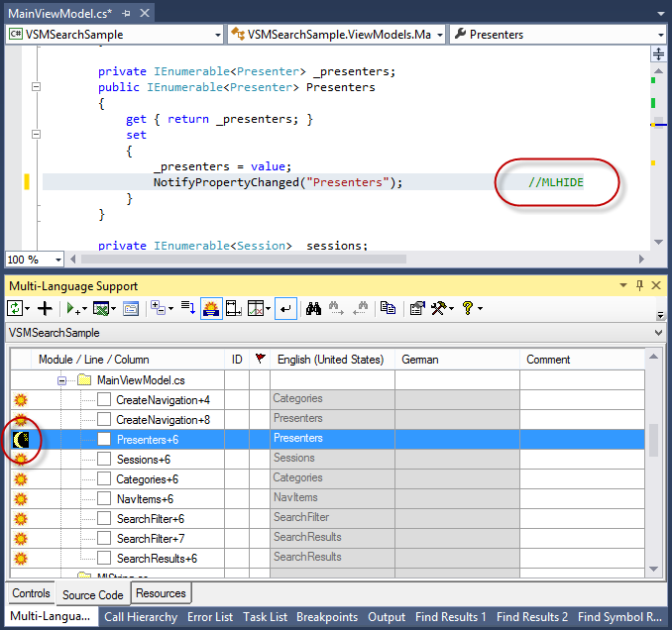
Task: Click the plus Add icon in toolbar
Action: [46, 308]
